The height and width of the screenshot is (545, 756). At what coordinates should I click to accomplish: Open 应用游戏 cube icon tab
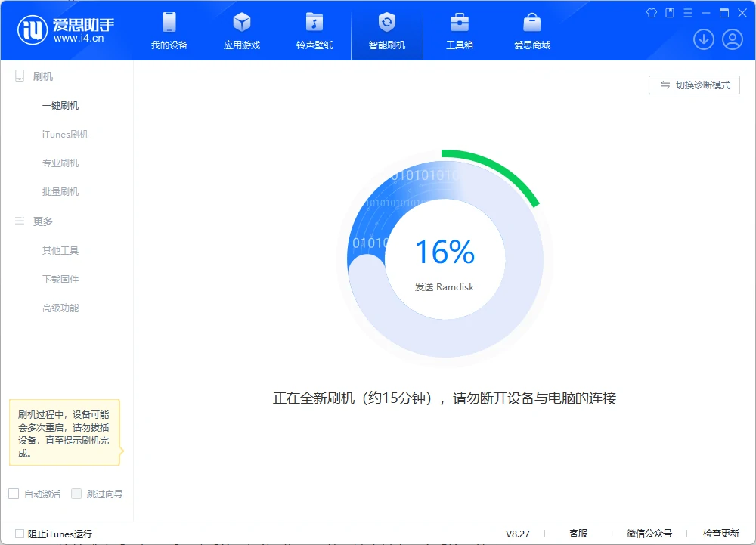point(242,31)
